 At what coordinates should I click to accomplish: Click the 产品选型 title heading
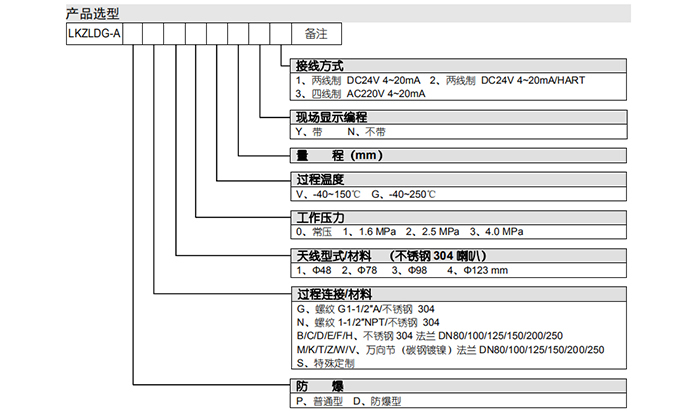click(x=89, y=12)
